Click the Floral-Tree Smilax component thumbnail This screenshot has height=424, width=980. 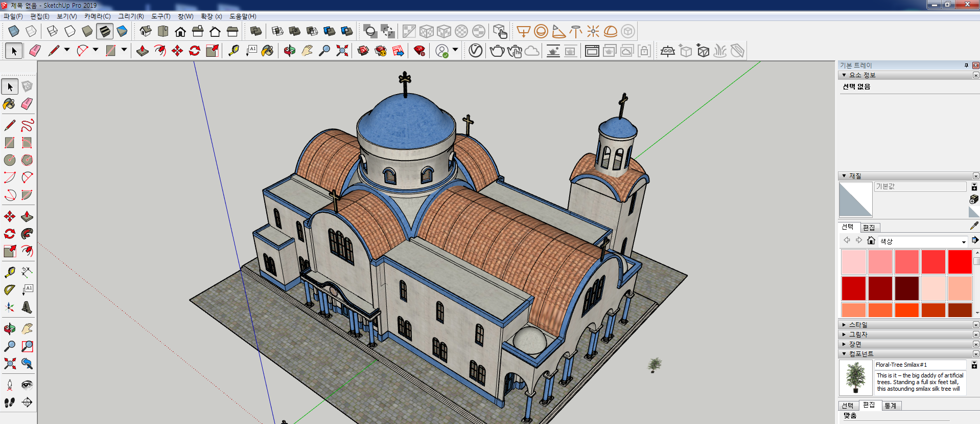pos(855,377)
